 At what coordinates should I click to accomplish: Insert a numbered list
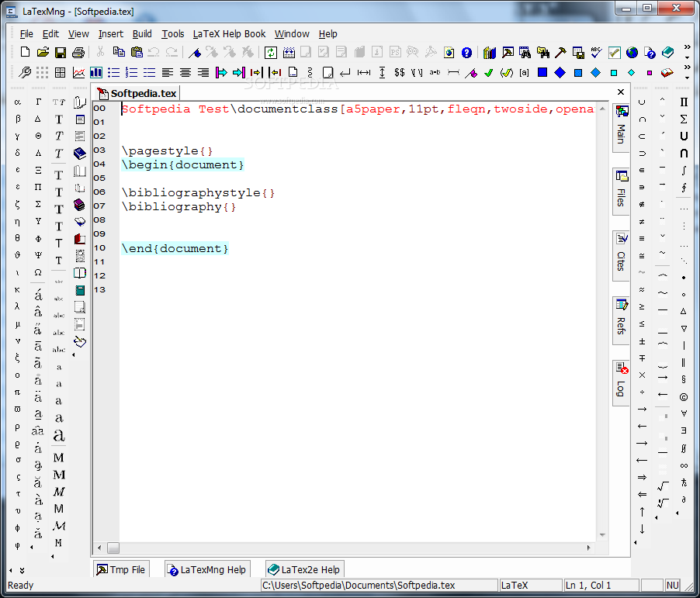(132, 72)
